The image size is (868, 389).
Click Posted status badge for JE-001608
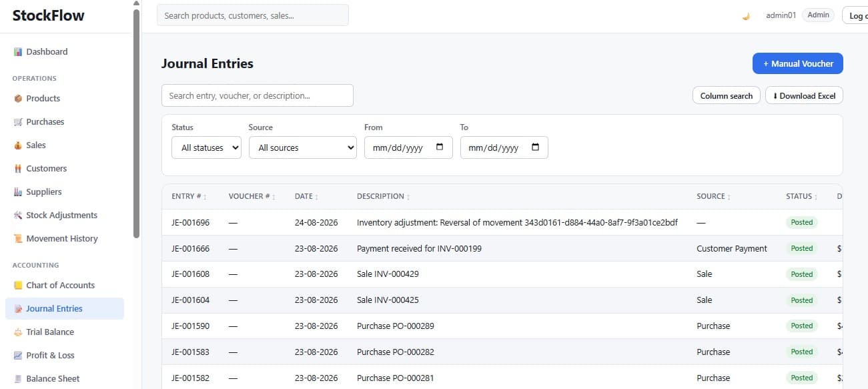pos(802,274)
